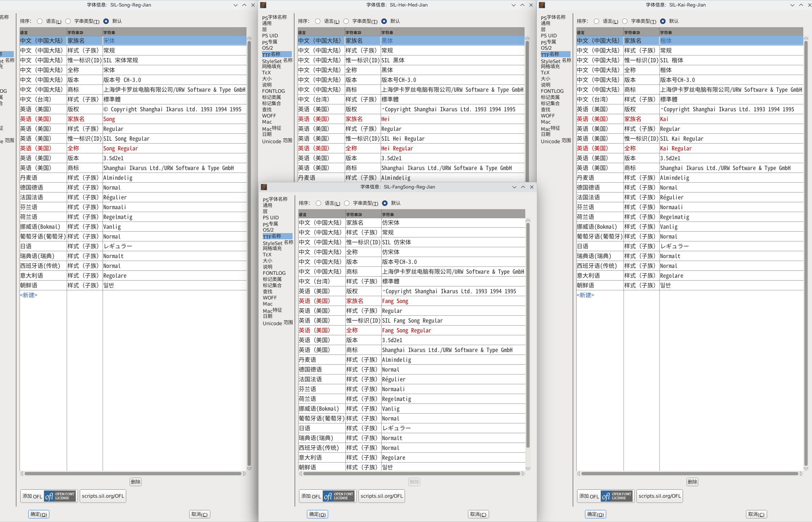
Task: Open FONTLOG section in SIL-Kai-Reg-Jian sidebar
Action: 552,91
